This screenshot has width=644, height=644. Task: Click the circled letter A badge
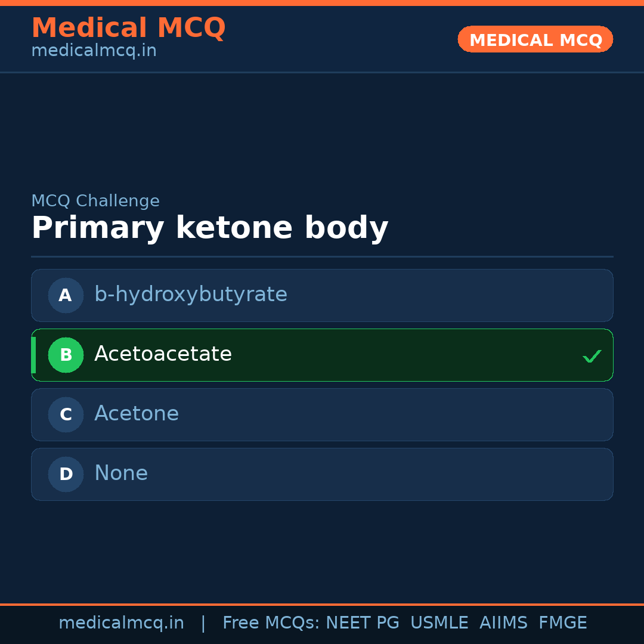tap(66, 295)
